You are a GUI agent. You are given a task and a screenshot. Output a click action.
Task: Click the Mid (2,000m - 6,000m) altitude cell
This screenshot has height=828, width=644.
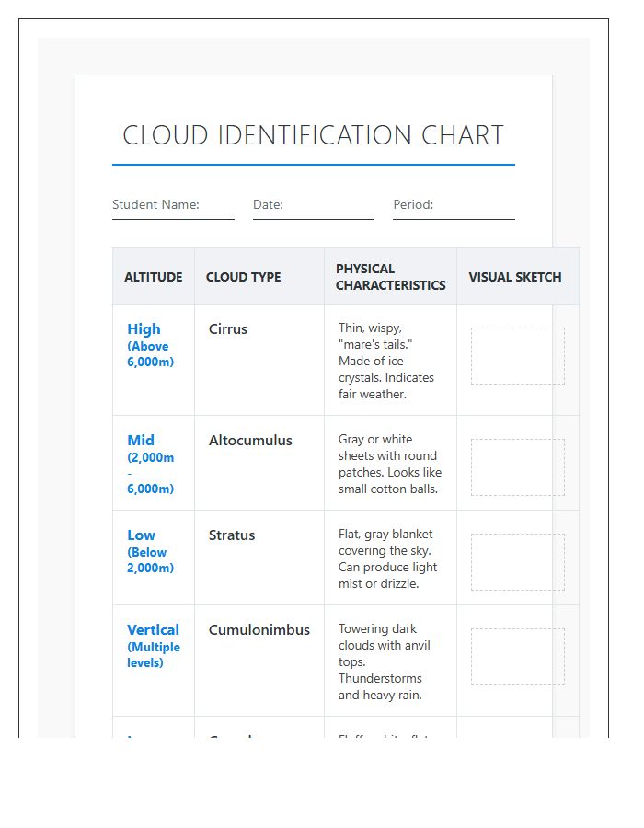pyautogui.click(x=154, y=463)
